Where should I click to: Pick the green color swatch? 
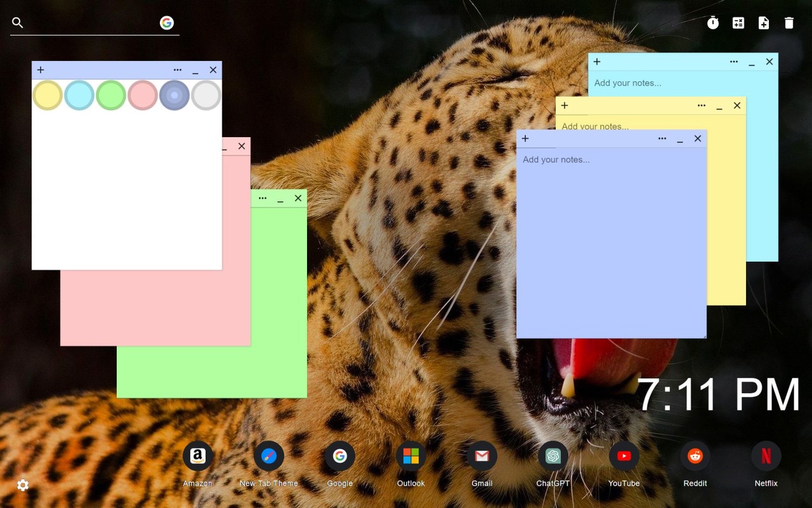[x=111, y=95]
